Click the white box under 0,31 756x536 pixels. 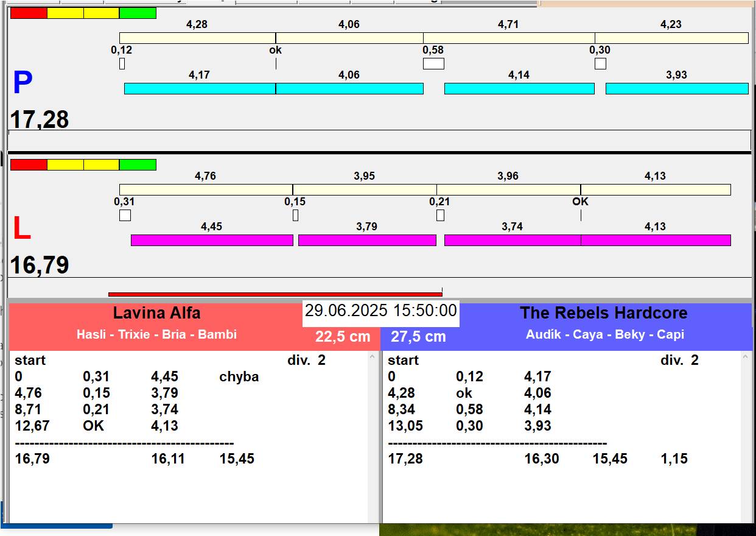click(125, 215)
